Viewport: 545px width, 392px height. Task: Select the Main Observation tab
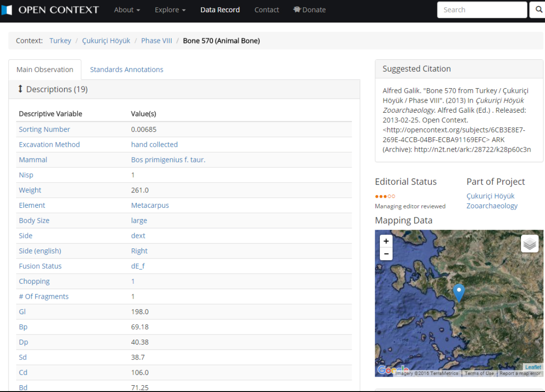[x=45, y=70]
